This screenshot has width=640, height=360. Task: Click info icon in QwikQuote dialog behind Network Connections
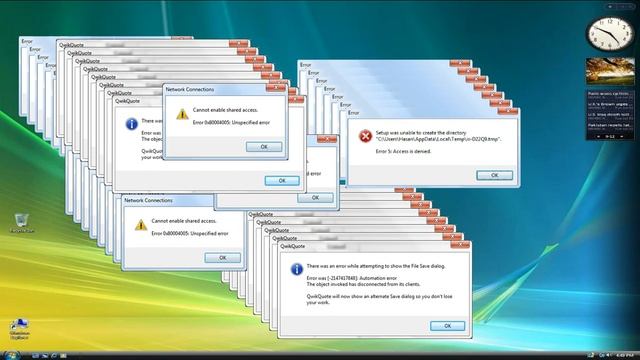point(131,124)
